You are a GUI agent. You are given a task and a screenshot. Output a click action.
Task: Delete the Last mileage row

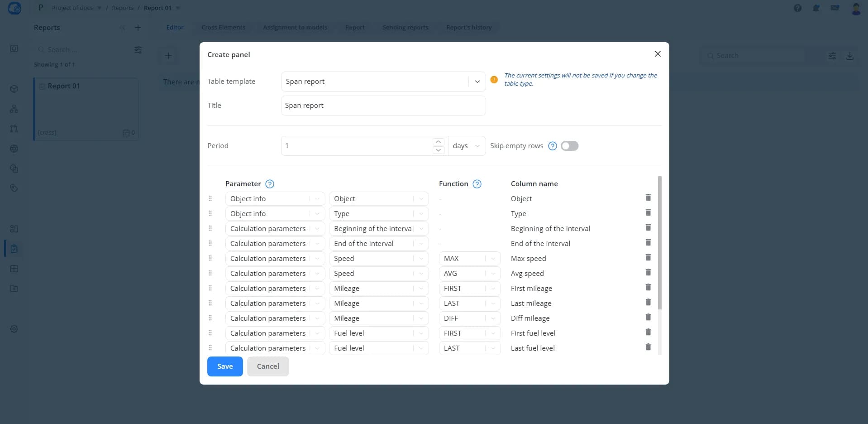point(648,302)
